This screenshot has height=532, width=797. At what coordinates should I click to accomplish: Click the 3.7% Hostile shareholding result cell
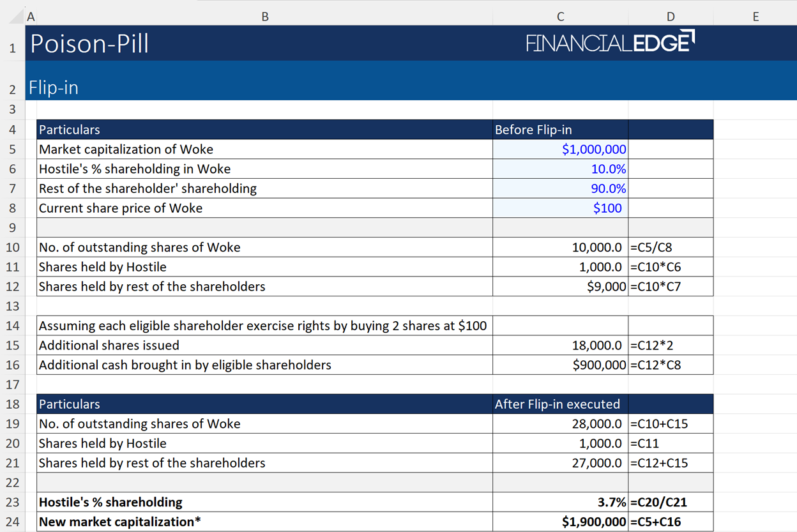click(560, 502)
